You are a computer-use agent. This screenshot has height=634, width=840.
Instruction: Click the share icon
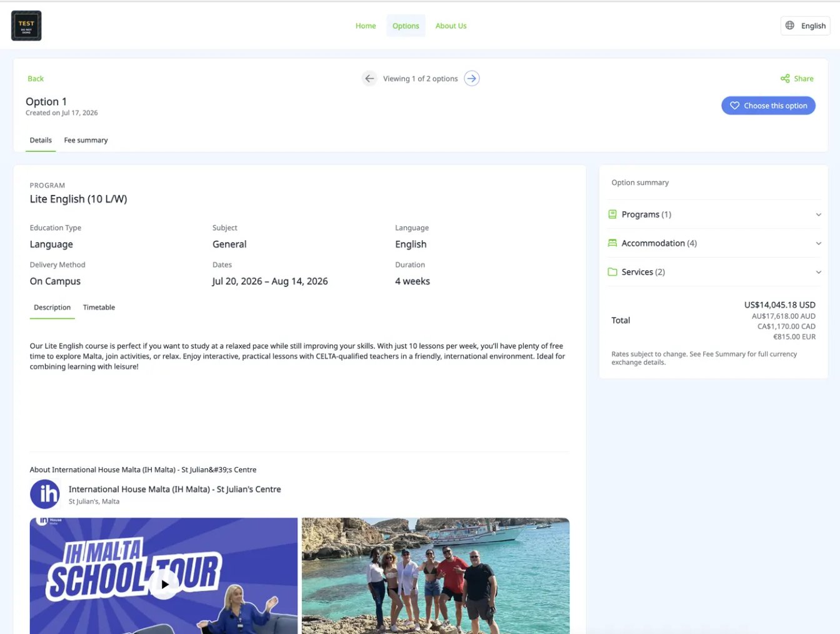point(785,79)
